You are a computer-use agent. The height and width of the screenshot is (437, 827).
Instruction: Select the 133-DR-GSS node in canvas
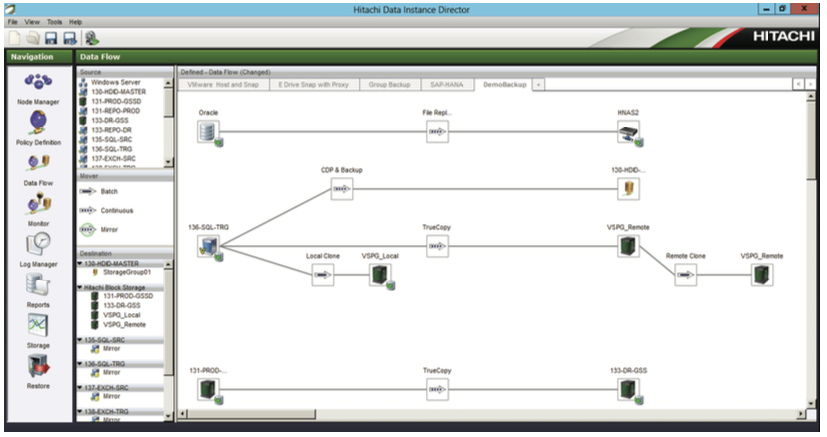click(x=629, y=390)
